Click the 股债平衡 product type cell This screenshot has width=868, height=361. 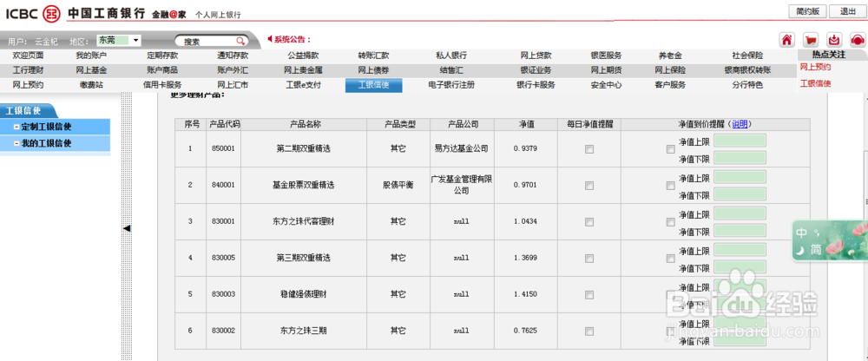pyautogui.click(x=398, y=185)
